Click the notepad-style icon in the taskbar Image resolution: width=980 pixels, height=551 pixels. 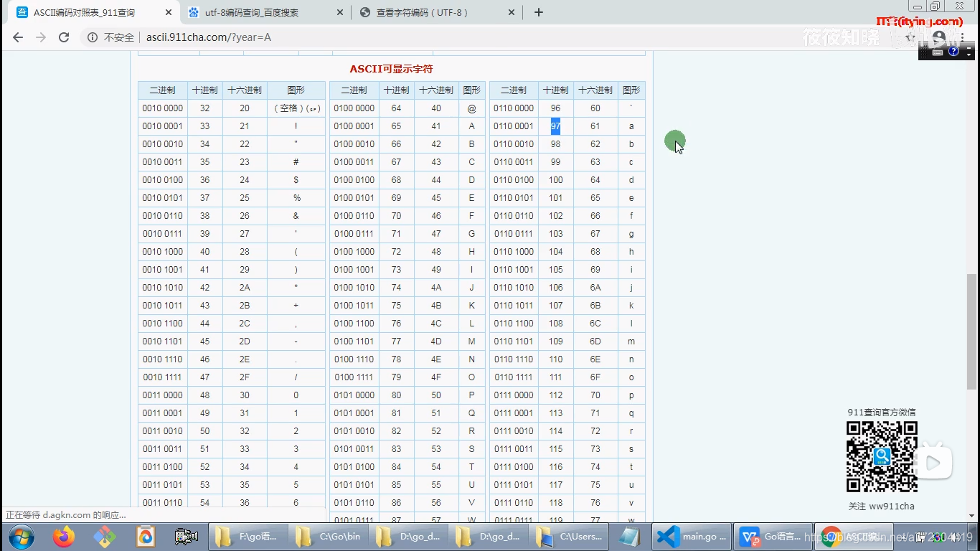[x=630, y=537]
